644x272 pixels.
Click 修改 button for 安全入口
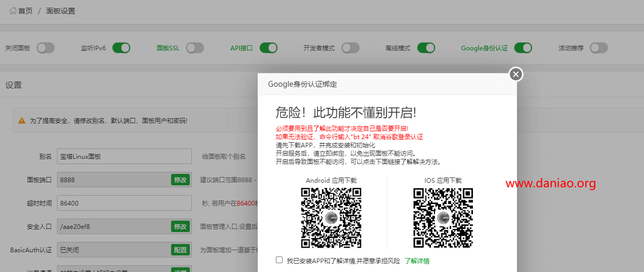pos(180,227)
